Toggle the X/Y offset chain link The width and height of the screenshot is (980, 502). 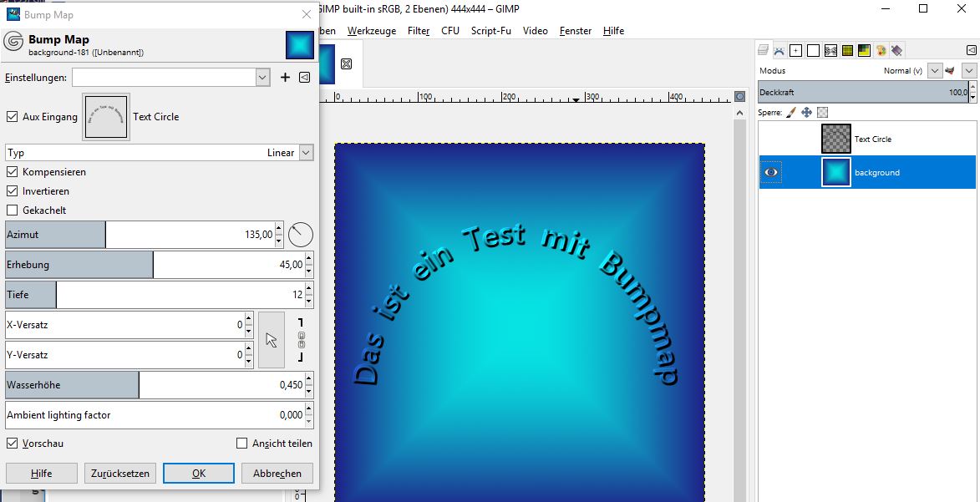point(302,339)
